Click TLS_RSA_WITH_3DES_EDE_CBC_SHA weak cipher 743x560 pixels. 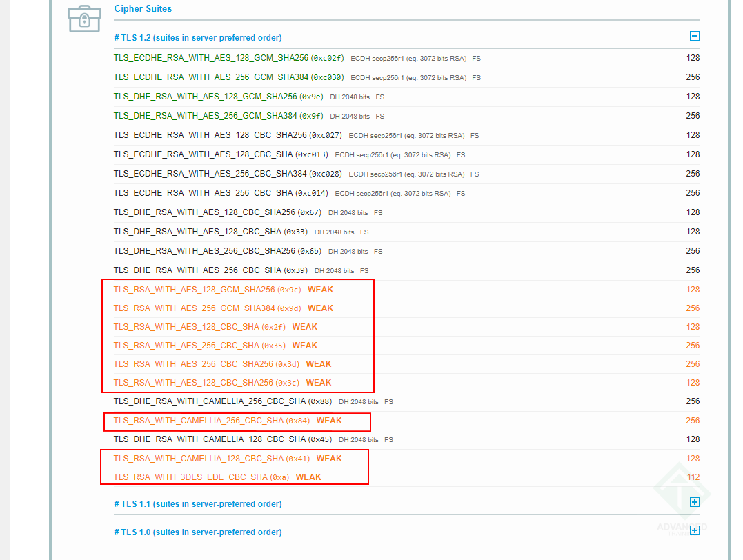(x=190, y=477)
